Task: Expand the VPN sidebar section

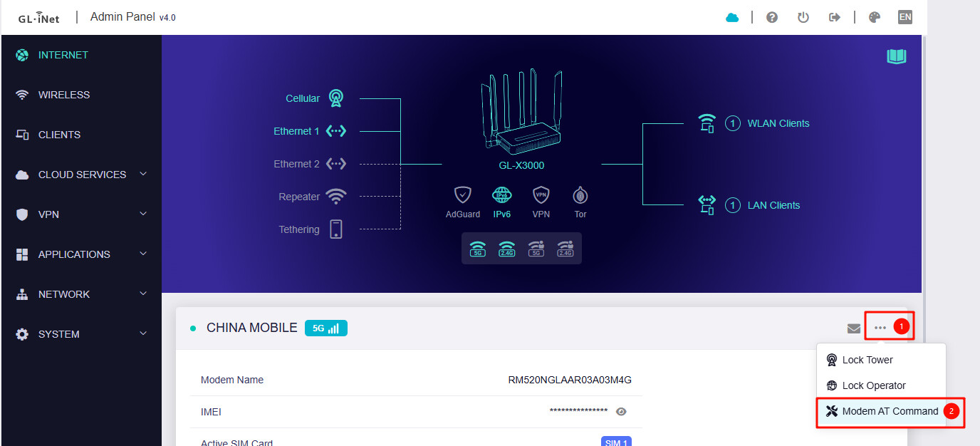Action: tap(81, 214)
